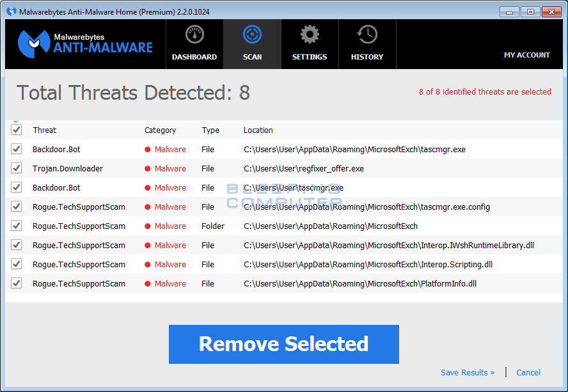Image resolution: width=568 pixels, height=392 pixels.
Task: Click the Remove Selected button
Action: point(283,344)
